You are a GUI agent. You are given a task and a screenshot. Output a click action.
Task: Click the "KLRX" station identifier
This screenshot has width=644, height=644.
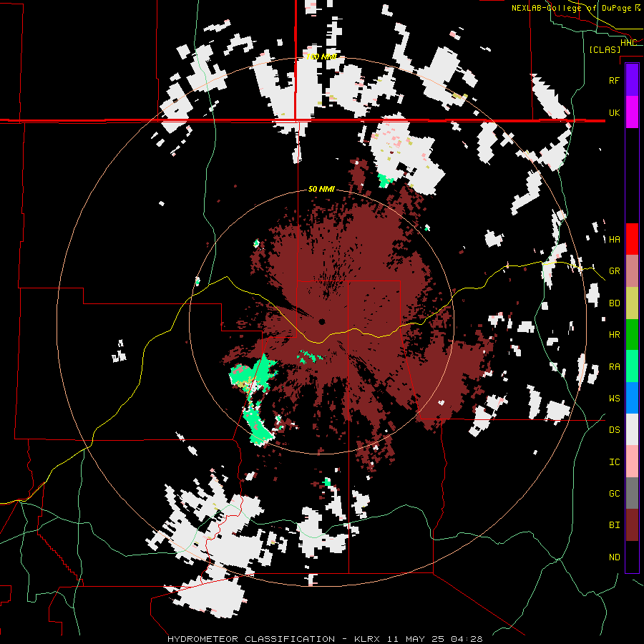367,639
